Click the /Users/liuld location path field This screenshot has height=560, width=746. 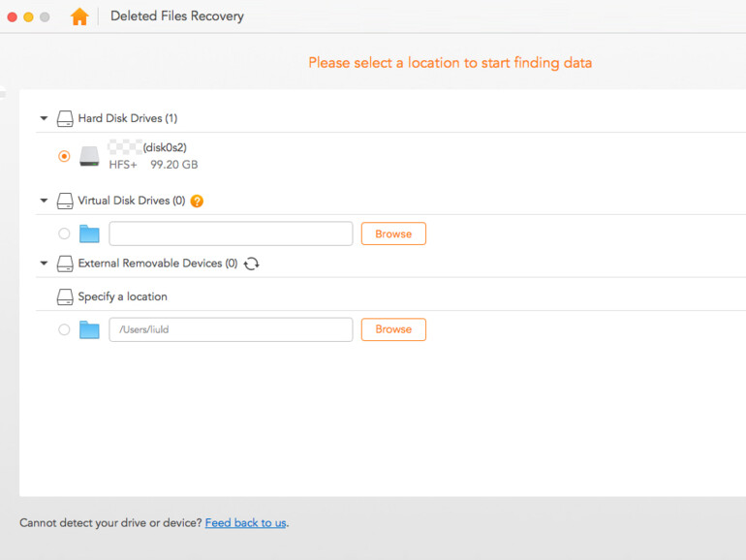(x=231, y=329)
